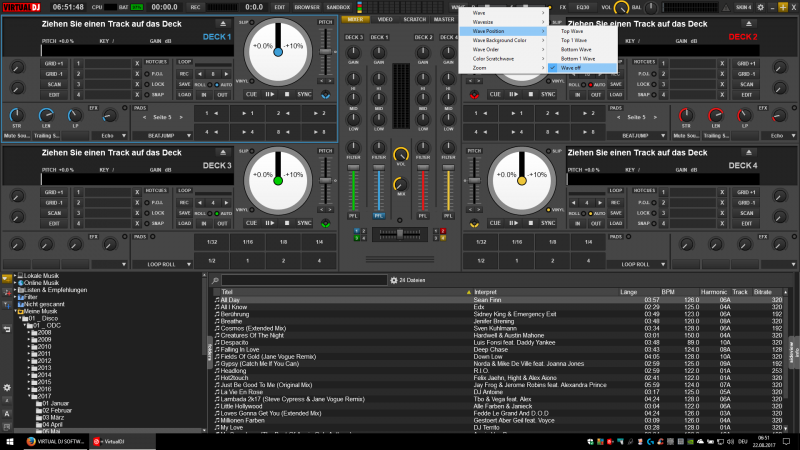Click the Deck 1 pitch slider handle
800x450 pixels.
tap(325, 52)
